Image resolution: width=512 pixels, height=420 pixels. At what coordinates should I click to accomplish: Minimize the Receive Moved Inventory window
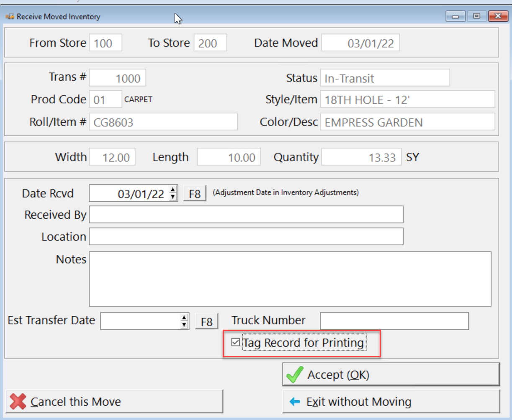[455, 16]
